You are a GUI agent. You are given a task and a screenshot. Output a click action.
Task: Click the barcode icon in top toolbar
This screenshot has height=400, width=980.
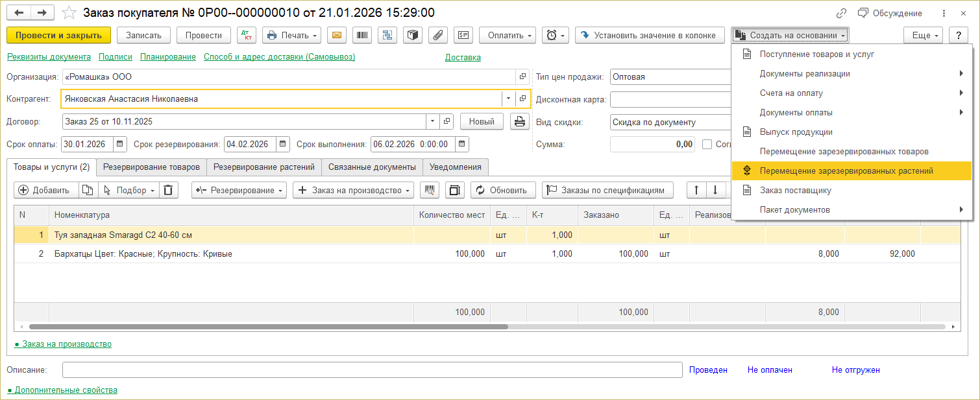pyautogui.click(x=363, y=35)
